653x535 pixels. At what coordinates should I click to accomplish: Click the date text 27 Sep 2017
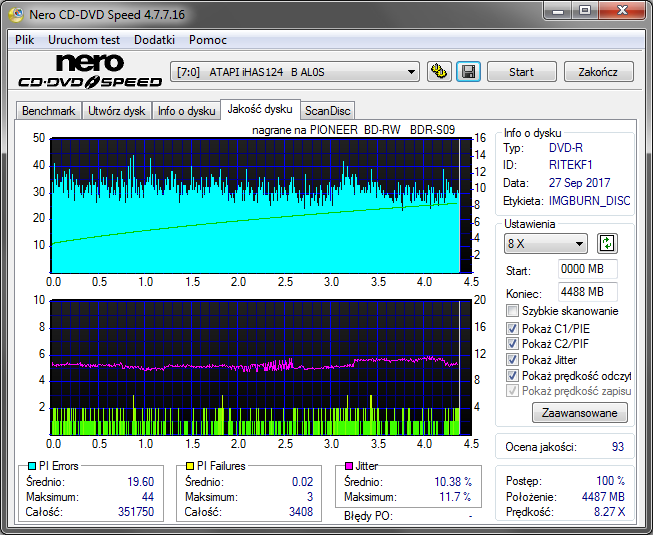click(x=579, y=183)
